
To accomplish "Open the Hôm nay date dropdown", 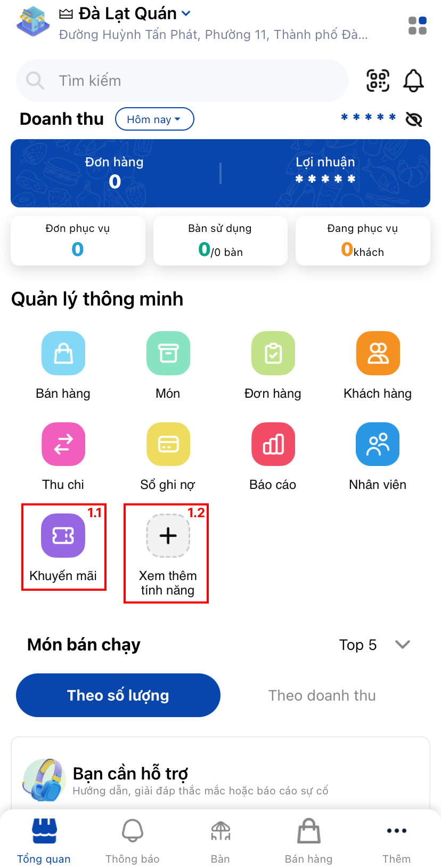I will tap(154, 119).
